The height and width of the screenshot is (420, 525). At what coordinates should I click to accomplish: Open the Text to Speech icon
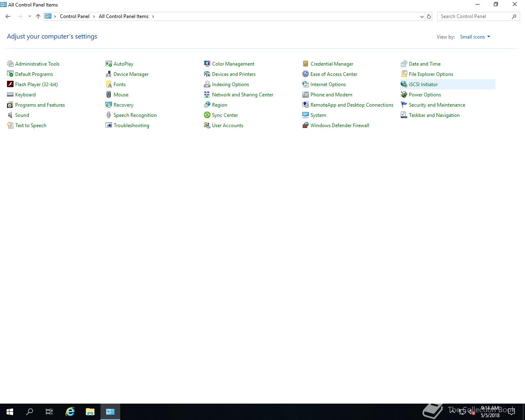[10, 125]
